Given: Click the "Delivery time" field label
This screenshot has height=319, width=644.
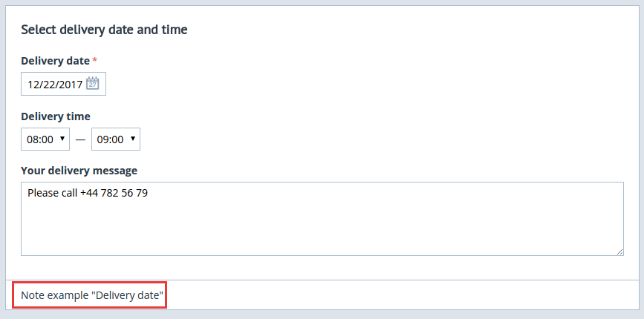Looking at the screenshot, I should [56, 116].
